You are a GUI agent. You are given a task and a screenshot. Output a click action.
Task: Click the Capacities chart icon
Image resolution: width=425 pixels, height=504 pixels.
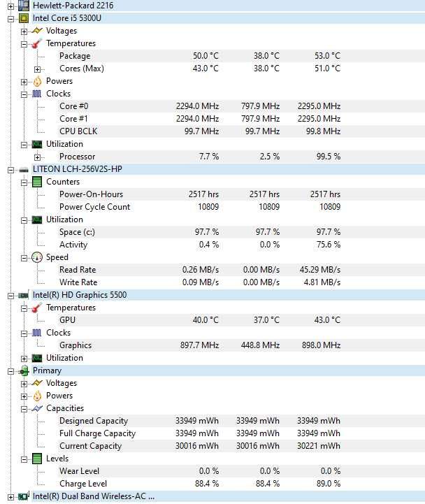click(x=37, y=408)
